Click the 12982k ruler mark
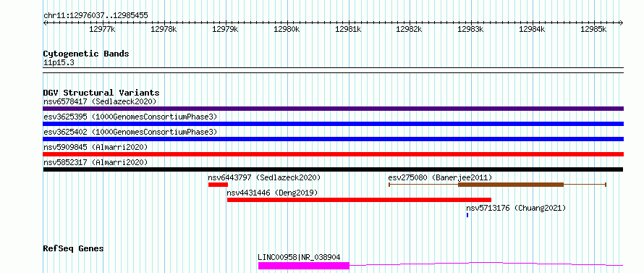This screenshot has width=644, height=273. point(409,29)
